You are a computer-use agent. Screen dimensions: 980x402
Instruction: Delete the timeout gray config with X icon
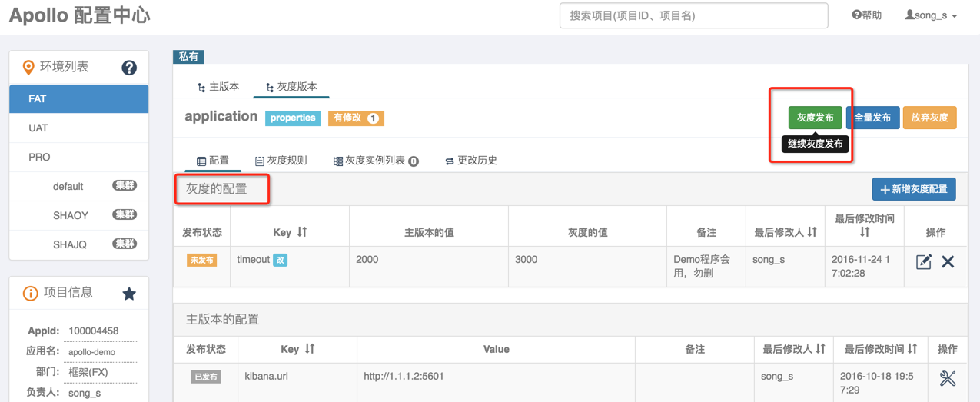point(948,261)
